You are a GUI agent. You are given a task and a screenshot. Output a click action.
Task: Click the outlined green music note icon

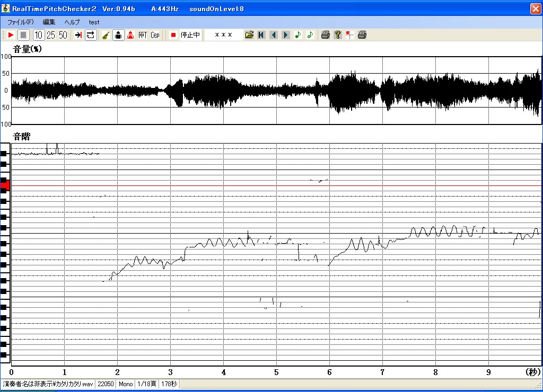[x=310, y=35]
